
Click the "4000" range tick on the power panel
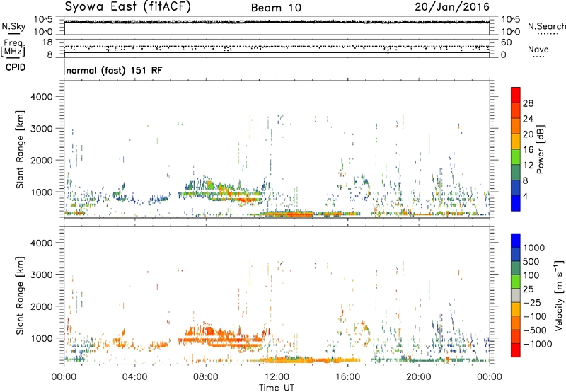click(x=42, y=97)
